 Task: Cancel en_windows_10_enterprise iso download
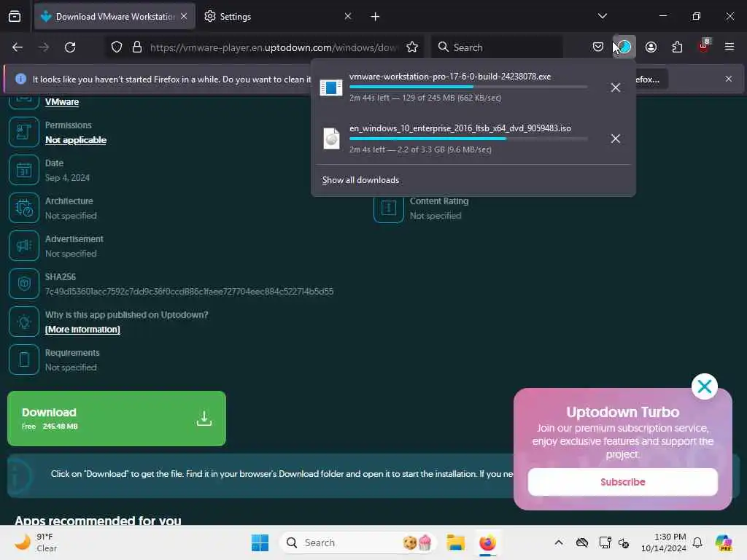pos(616,139)
